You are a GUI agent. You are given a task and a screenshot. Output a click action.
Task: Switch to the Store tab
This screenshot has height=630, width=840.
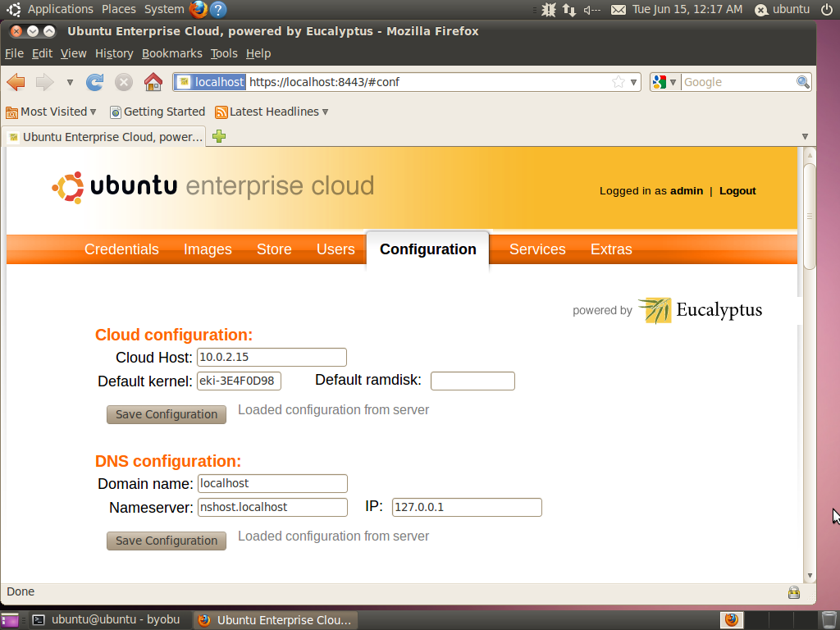(274, 249)
